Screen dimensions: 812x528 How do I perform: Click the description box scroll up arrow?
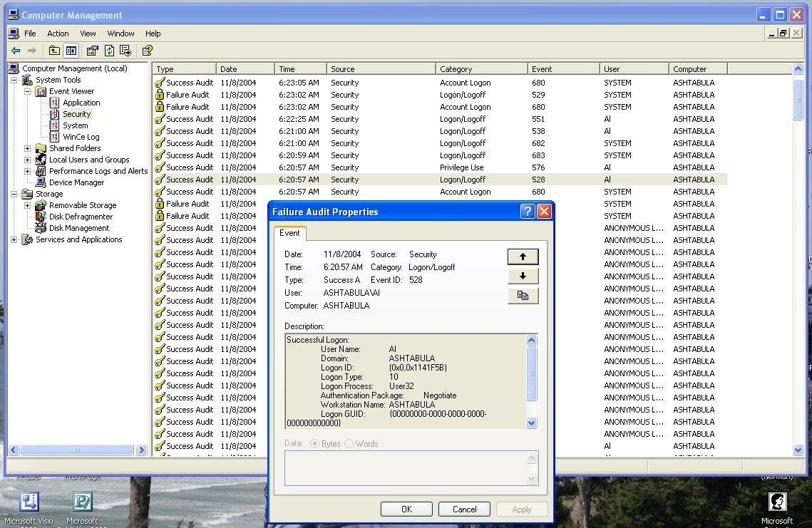click(x=531, y=340)
